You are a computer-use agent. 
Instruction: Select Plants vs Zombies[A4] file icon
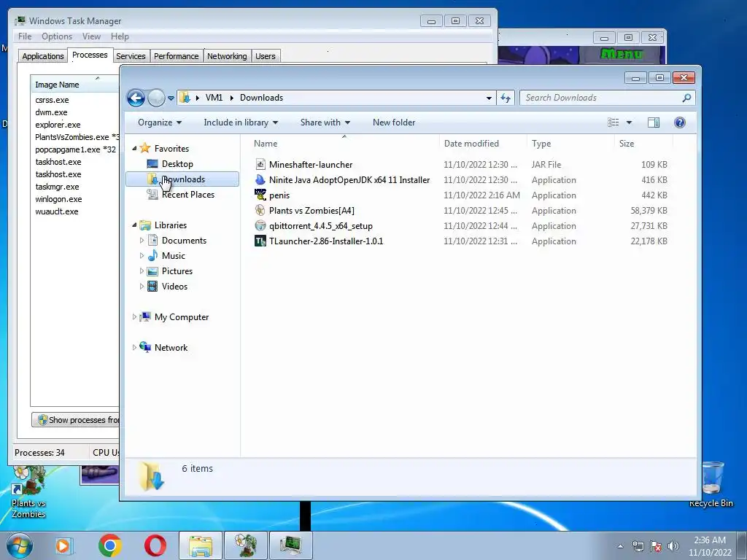click(x=260, y=211)
